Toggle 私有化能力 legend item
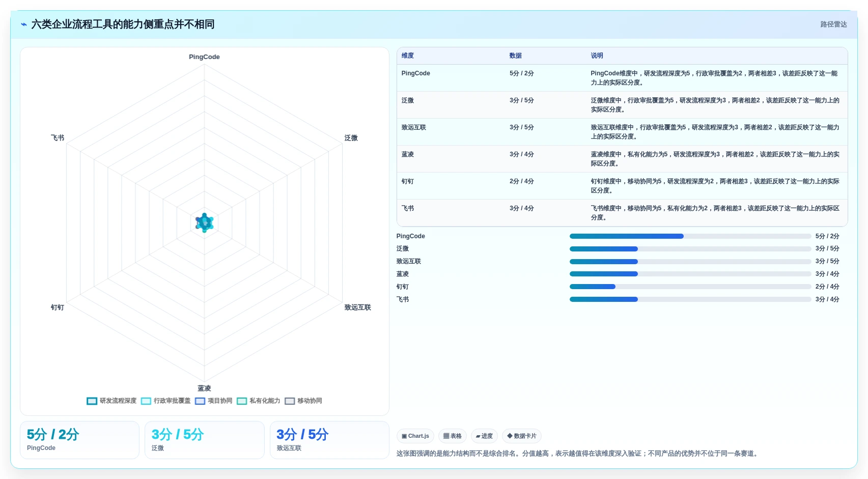The width and height of the screenshot is (868, 479). coord(259,401)
